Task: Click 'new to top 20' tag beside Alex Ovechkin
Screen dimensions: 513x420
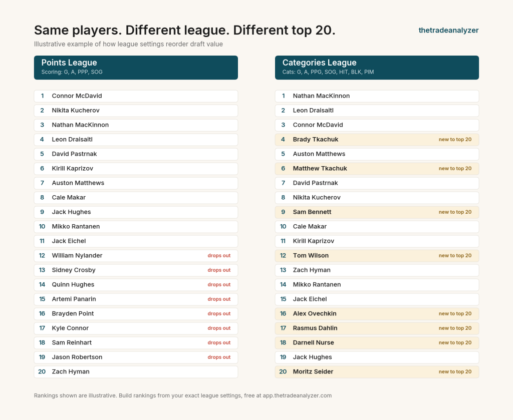Action: (455, 313)
